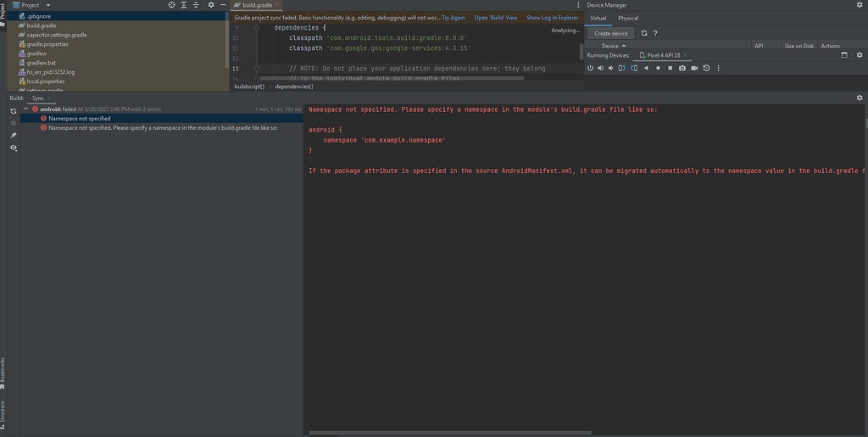Hide the Project tool window
868x437 pixels.
point(223,5)
